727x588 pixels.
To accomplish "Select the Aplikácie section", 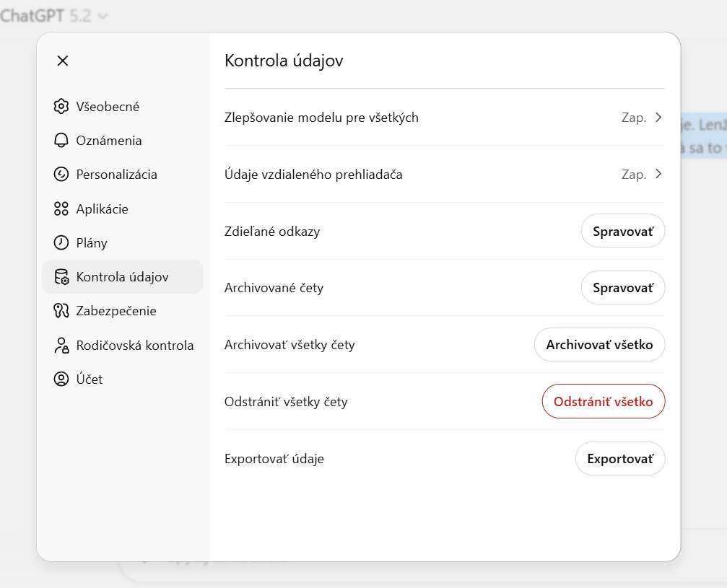I will 123,209.
